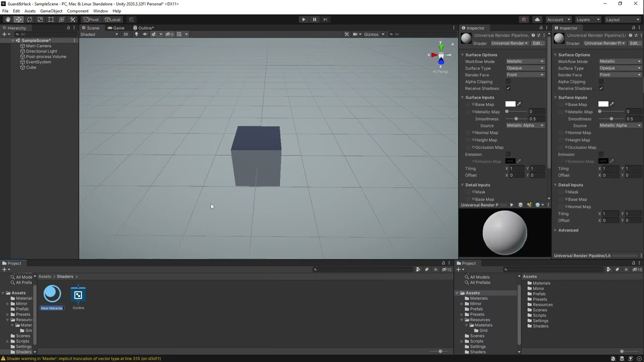This screenshot has width=644, height=362.
Task: Open the Surface Type dropdown in the second Inspector
Action: tap(620, 68)
